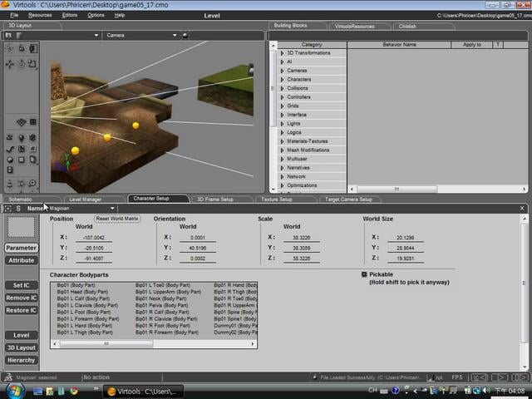Click the target icon left of S in setup header
Image resolution: width=532 pixels, height=399 pixels.
coord(8,209)
